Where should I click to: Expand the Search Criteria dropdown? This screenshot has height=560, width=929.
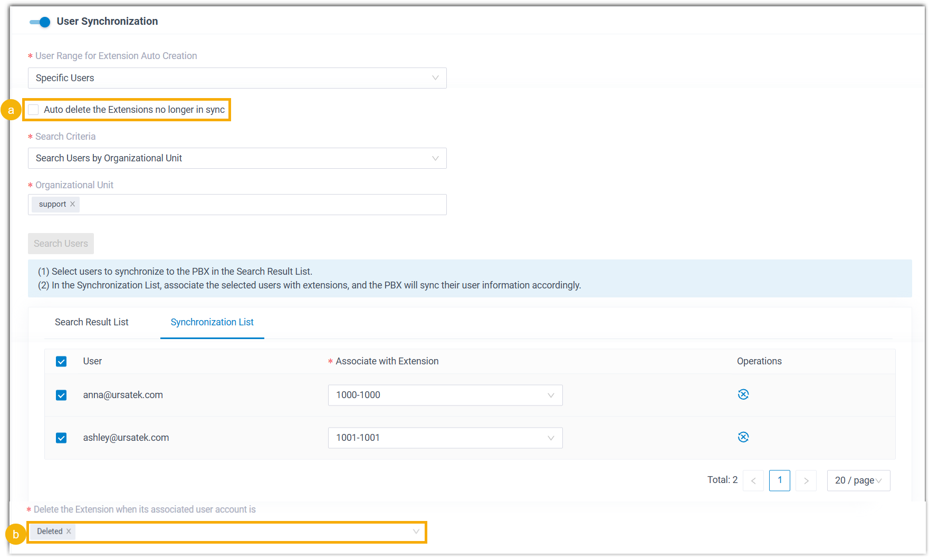237,158
